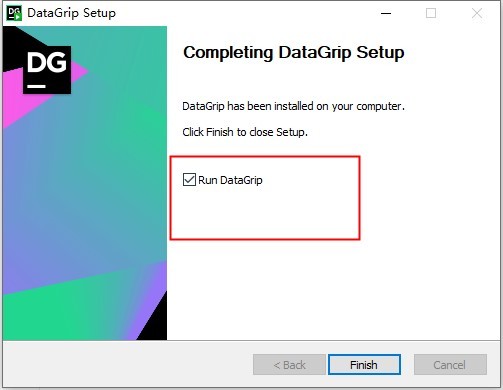The height and width of the screenshot is (390, 503).
Task: Minimize the DataGrip Setup window
Action: coord(386,13)
